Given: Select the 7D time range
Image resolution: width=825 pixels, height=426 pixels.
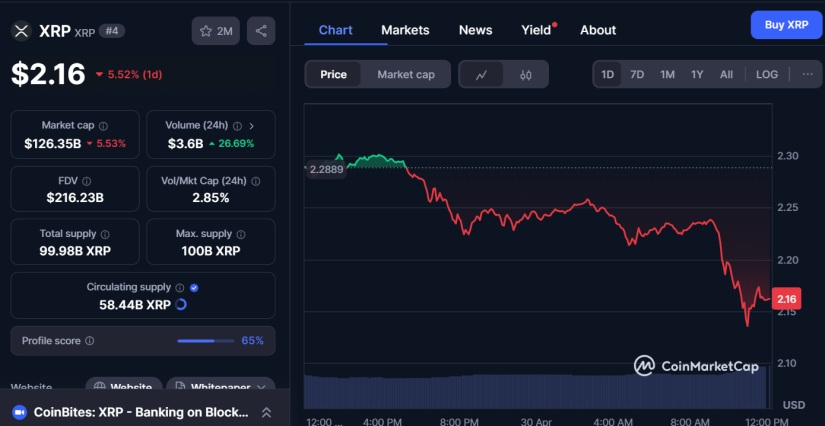Looking at the screenshot, I should point(637,75).
